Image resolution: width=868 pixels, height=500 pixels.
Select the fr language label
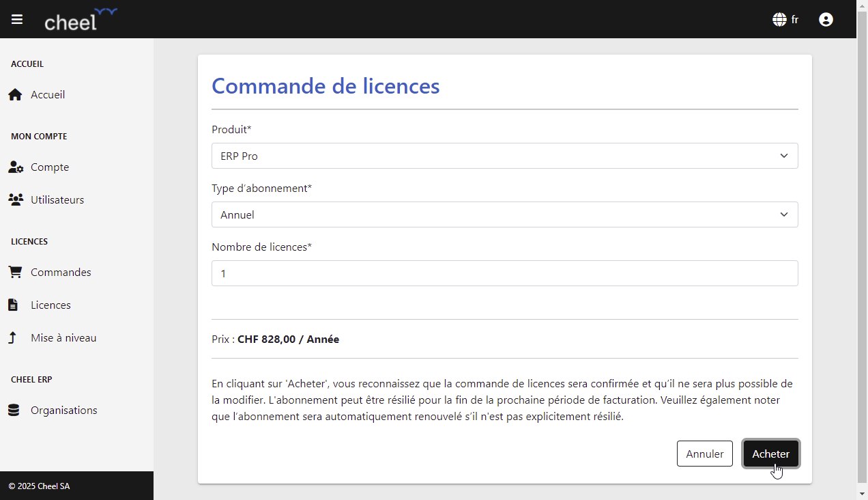point(795,20)
